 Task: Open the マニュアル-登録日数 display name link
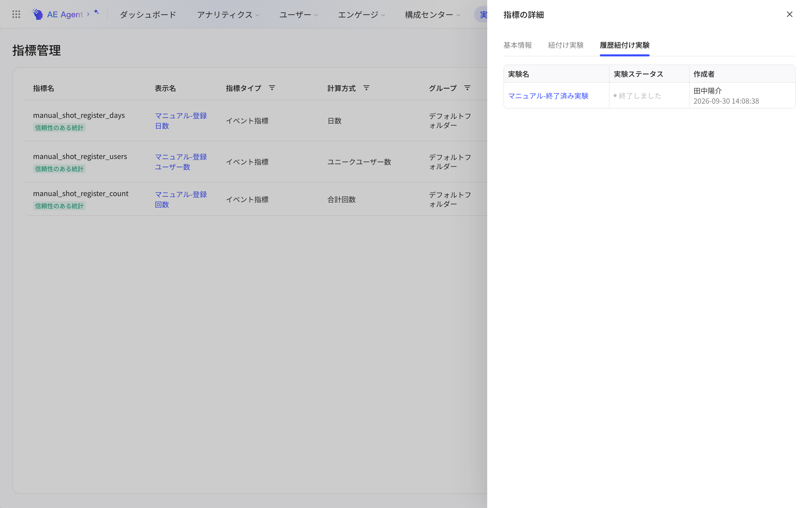tap(180, 121)
